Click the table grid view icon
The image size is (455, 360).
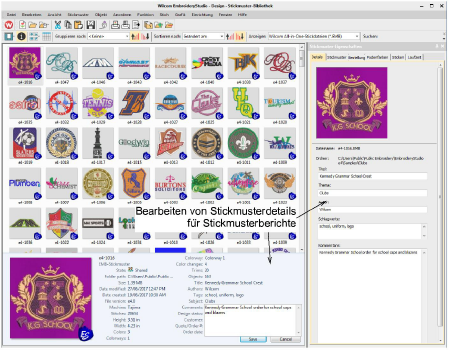[47, 36]
